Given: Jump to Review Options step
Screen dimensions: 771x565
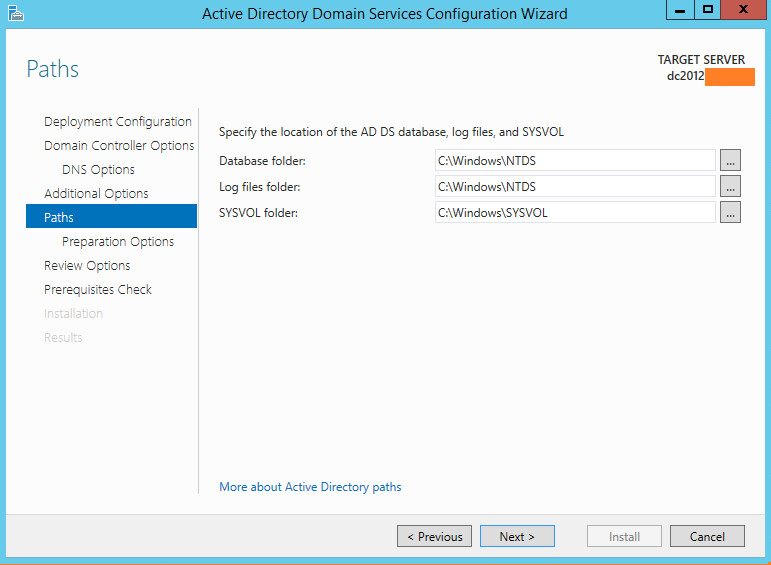Looking at the screenshot, I should coord(87,266).
